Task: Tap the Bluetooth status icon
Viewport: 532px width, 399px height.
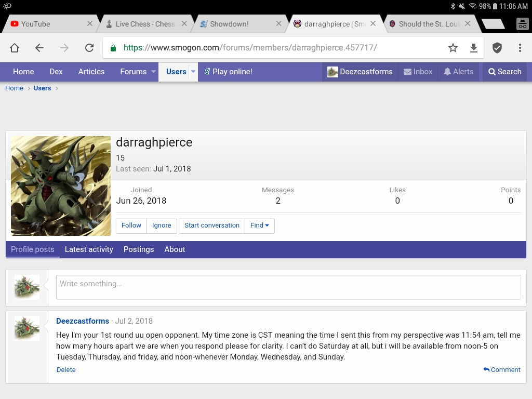Action: pos(453,6)
